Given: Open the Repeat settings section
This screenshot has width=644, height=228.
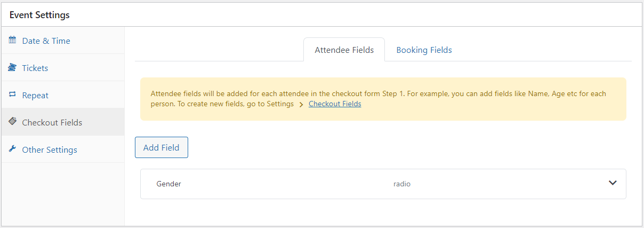Looking at the screenshot, I should coord(35,95).
